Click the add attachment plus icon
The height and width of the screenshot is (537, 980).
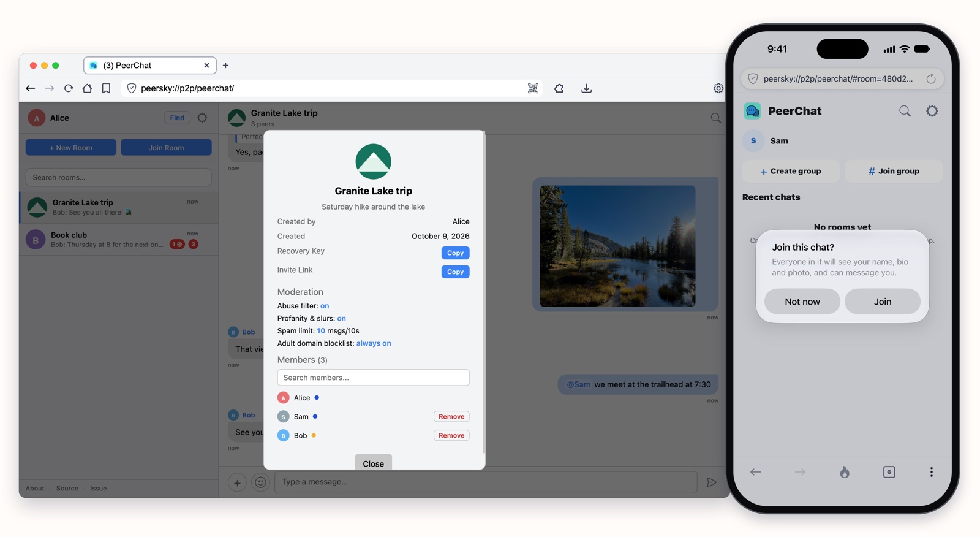click(237, 482)
